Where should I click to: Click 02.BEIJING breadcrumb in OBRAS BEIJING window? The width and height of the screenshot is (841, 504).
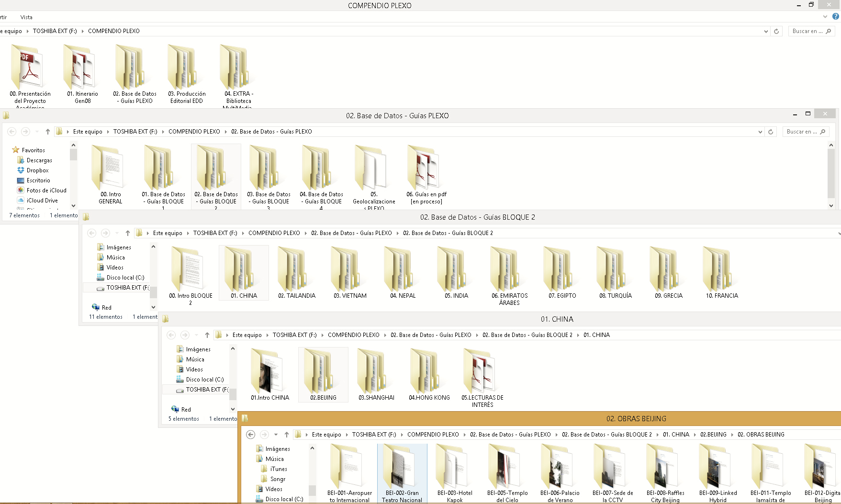point(713,435)
